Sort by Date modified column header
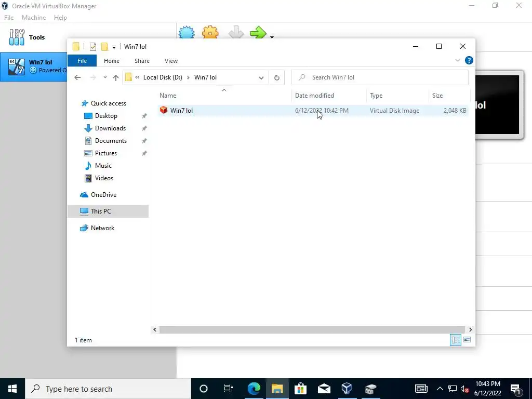Image resolution: width=532 pixels, height=399 pixels. 329,96
